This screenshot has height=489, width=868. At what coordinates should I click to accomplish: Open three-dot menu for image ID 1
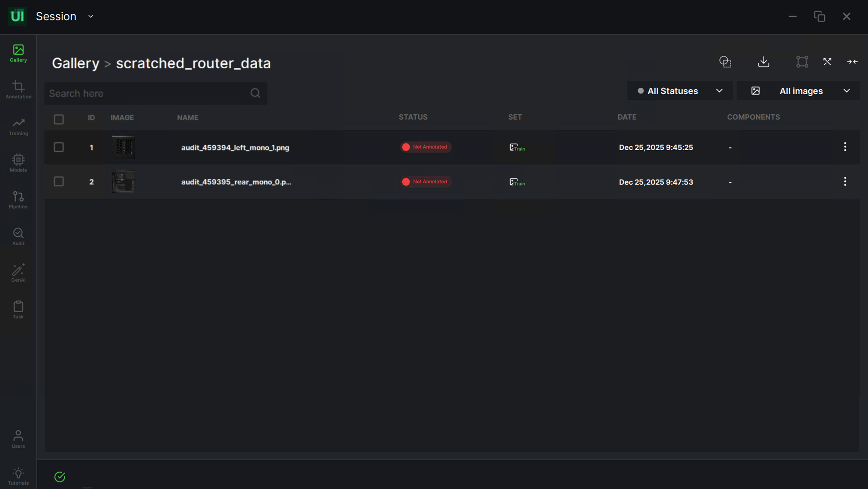pyautogui.click(x=845, y=147)
